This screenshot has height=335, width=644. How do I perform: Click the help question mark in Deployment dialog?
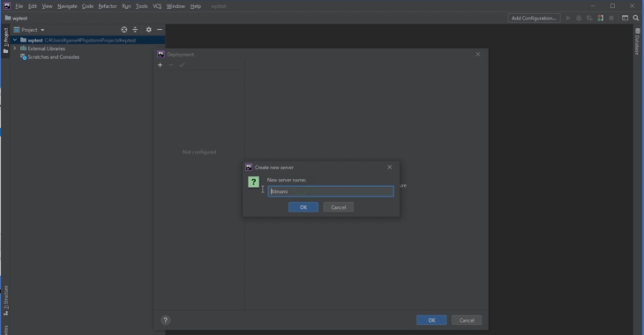click(x=166, y=320)
